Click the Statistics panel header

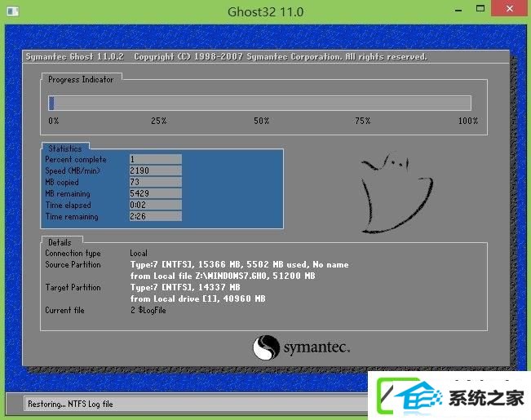65,148
